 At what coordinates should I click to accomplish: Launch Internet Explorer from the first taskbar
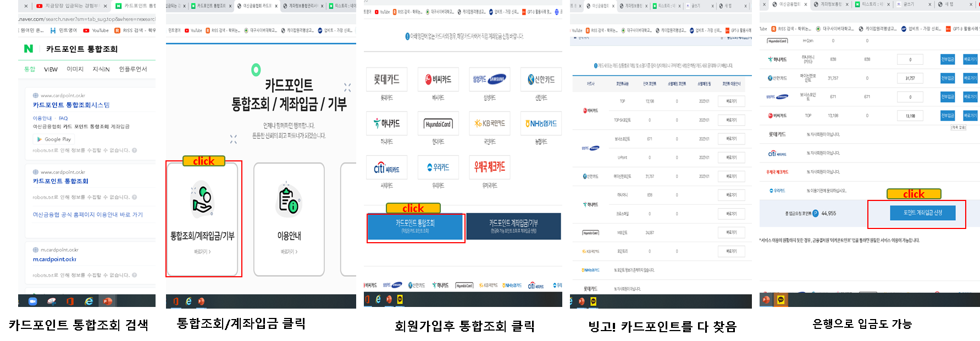click(x=88, y=301)
